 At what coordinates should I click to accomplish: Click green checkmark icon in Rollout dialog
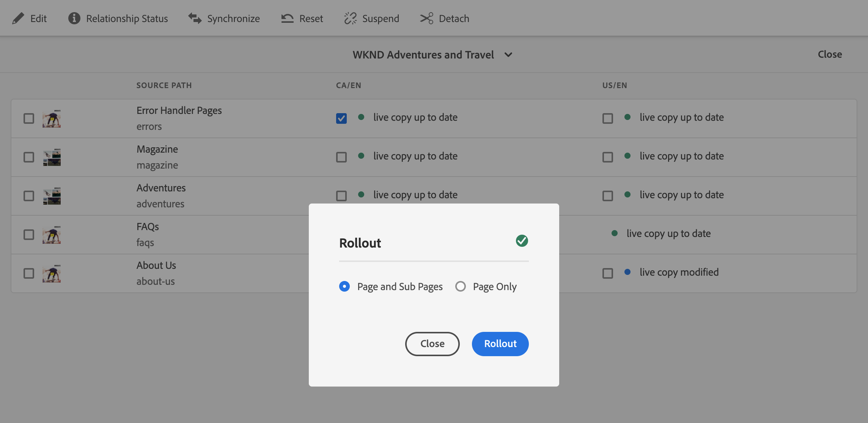(x=522, y=241)
